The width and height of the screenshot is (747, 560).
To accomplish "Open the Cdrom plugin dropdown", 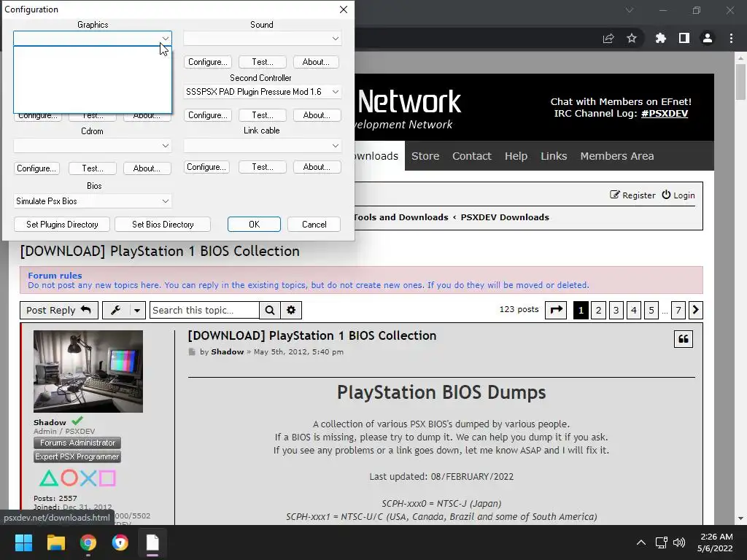I will [x=93, y=145].
